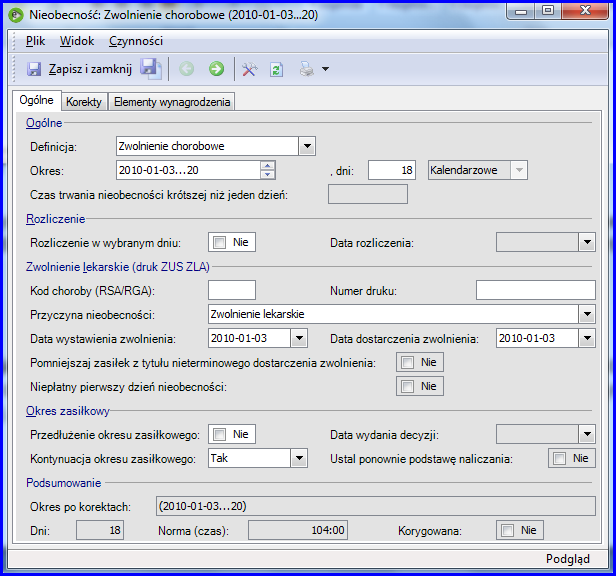Click Zwolnienie lekarskie (druk ZUS ZLA) header

click(118, 267)
